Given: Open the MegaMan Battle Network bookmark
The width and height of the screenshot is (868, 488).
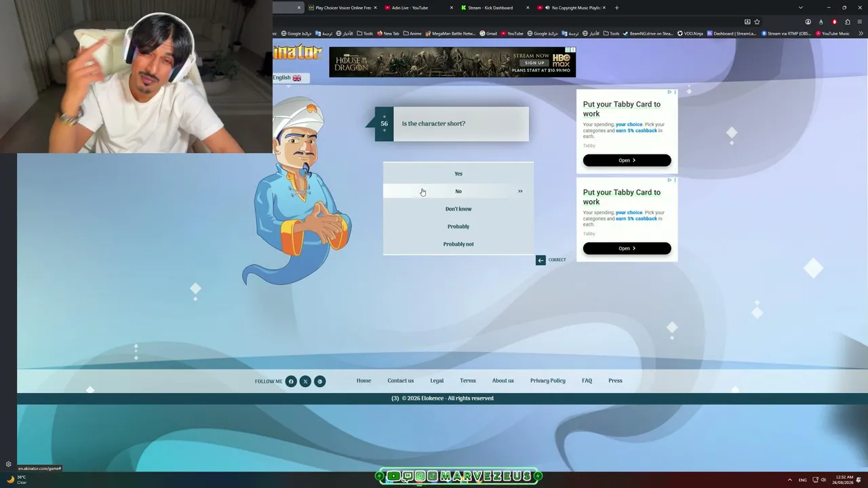Looking at the screenshot, I should tap(450, 33).
